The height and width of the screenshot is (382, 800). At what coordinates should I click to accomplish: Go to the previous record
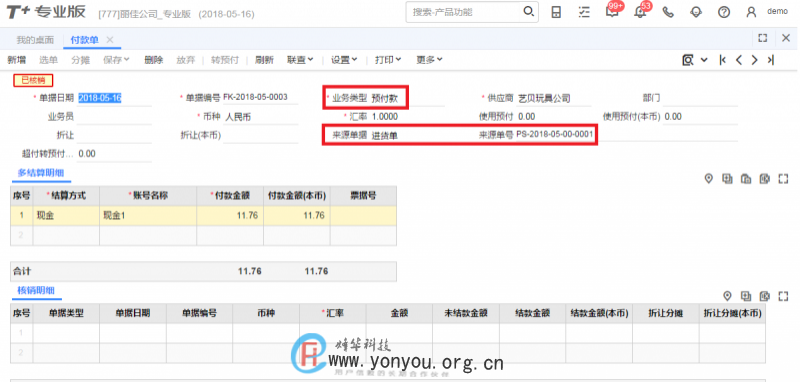point(738,60)
